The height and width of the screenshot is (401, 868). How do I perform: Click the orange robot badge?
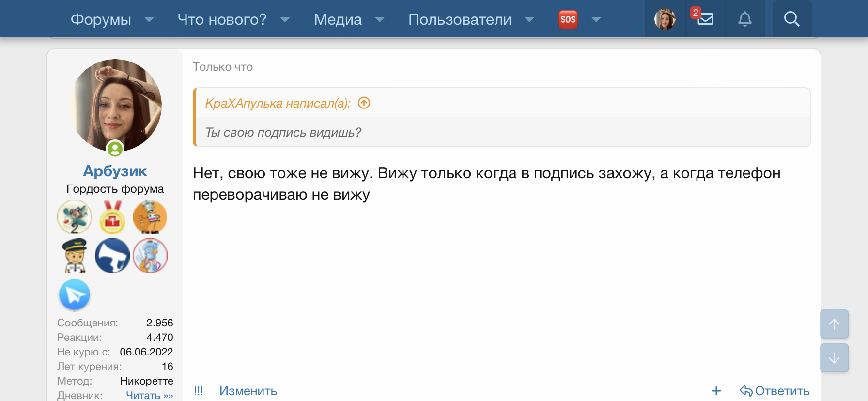click(x=150, y=217)
